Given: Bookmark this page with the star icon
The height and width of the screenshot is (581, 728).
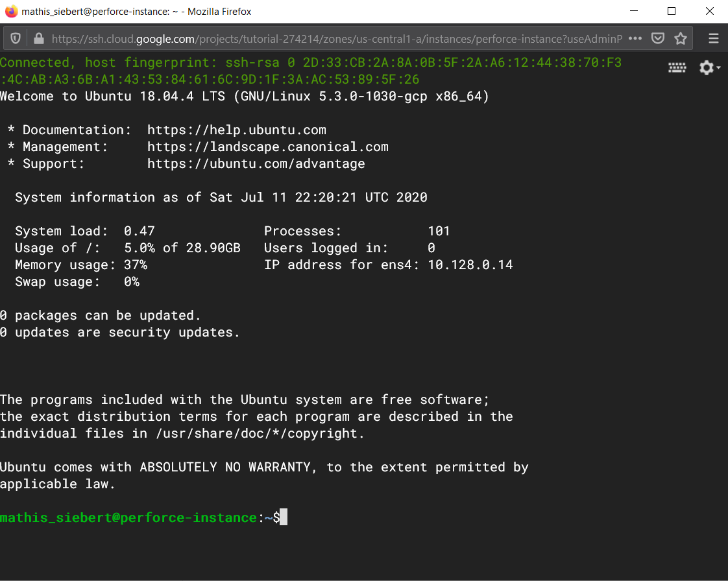Looking at the screenshot, I should click(x=681, y=38).
